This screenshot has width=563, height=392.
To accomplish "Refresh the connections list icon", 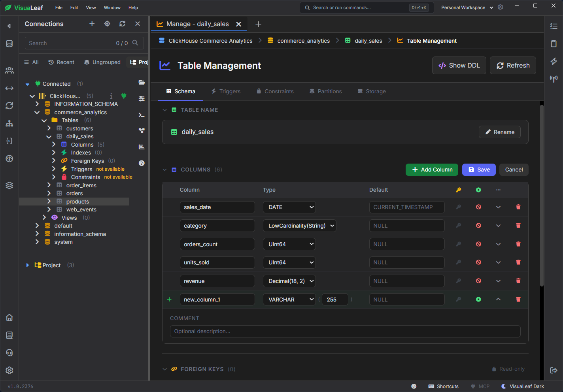I will click(123, 24).
